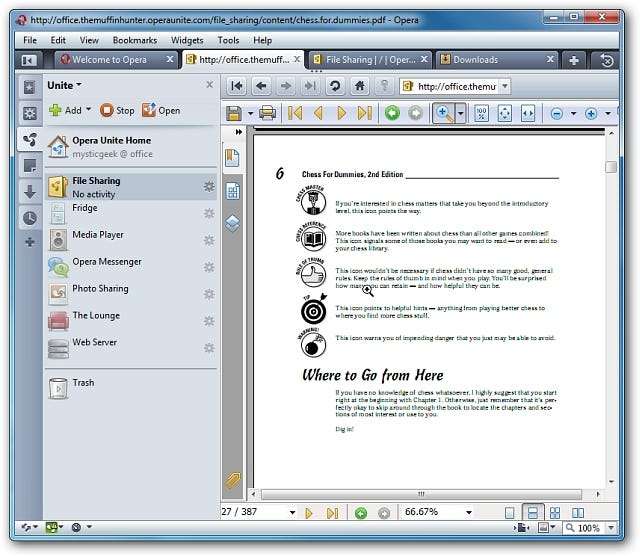Switch to the Downloads tab
640x556 pixels.
[x=475, y=60]
